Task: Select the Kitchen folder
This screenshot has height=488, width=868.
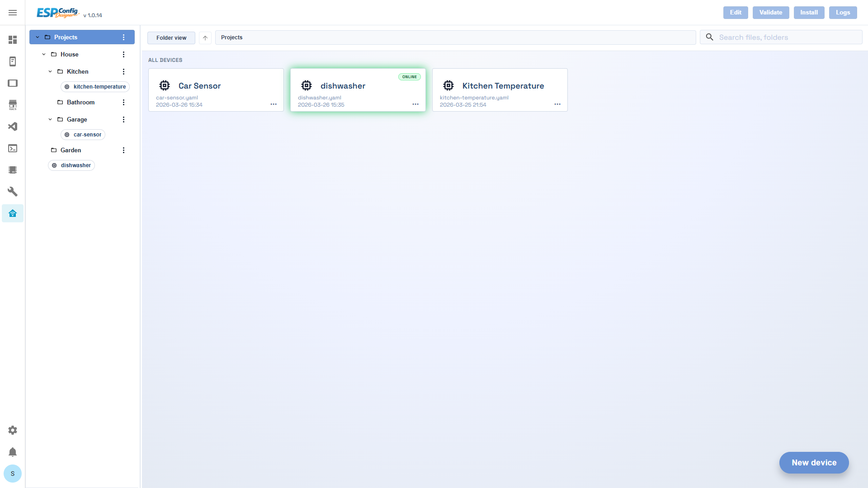Action: [x=77, y=71]
